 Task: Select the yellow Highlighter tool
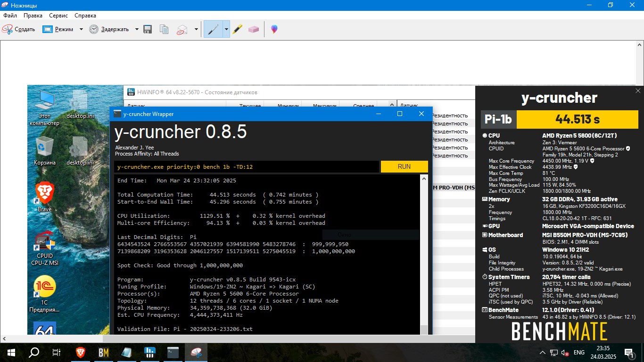(237, 29)
